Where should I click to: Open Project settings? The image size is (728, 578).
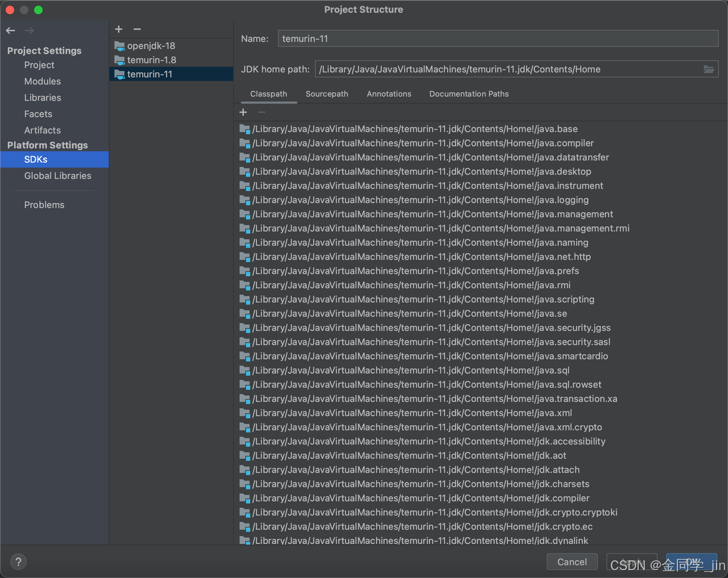pos(39,65)
